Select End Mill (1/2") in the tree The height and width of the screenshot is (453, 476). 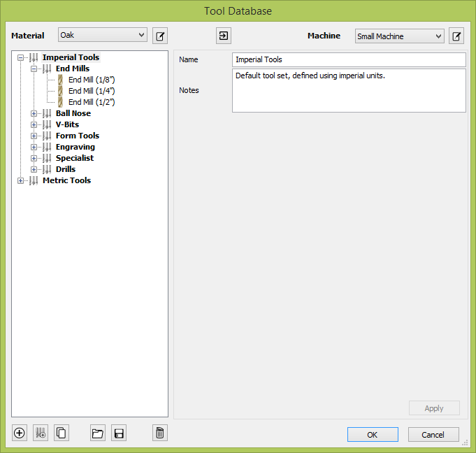[92, 102]
